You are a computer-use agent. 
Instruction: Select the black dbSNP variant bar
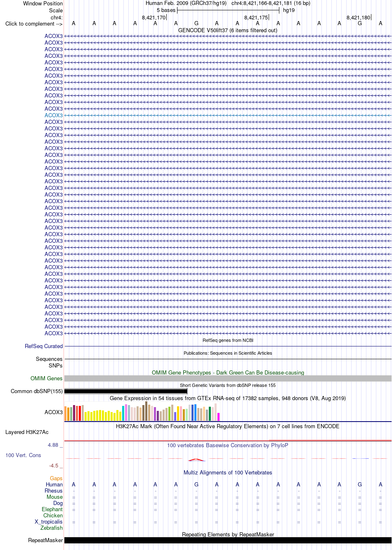tap(126, 391)
